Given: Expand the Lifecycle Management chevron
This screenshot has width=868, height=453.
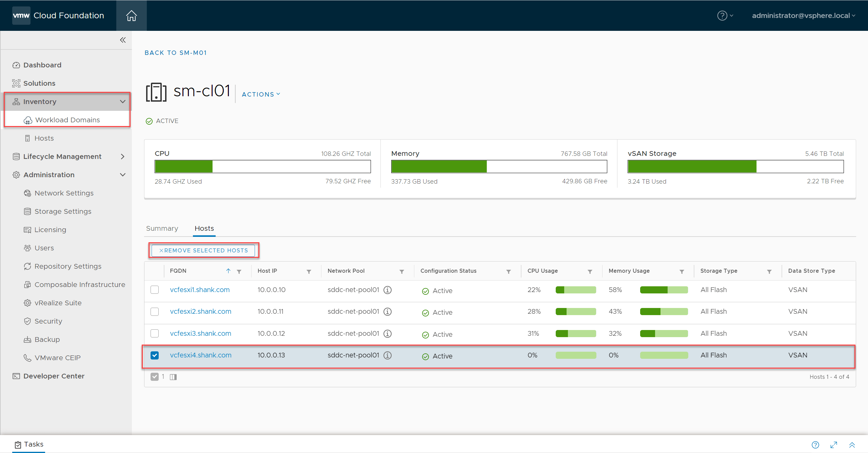Looking at the screenshot, I should [x=122, y=157].
